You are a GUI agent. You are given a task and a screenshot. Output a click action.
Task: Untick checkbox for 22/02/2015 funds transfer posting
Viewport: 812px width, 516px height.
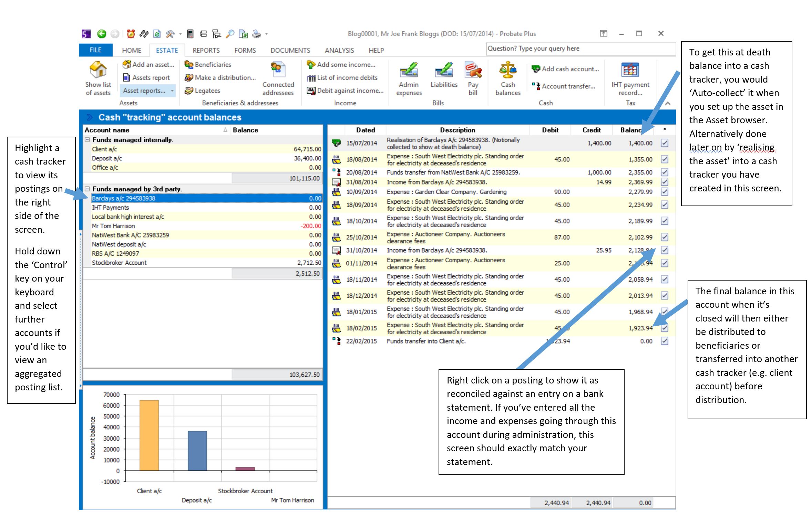664,341
